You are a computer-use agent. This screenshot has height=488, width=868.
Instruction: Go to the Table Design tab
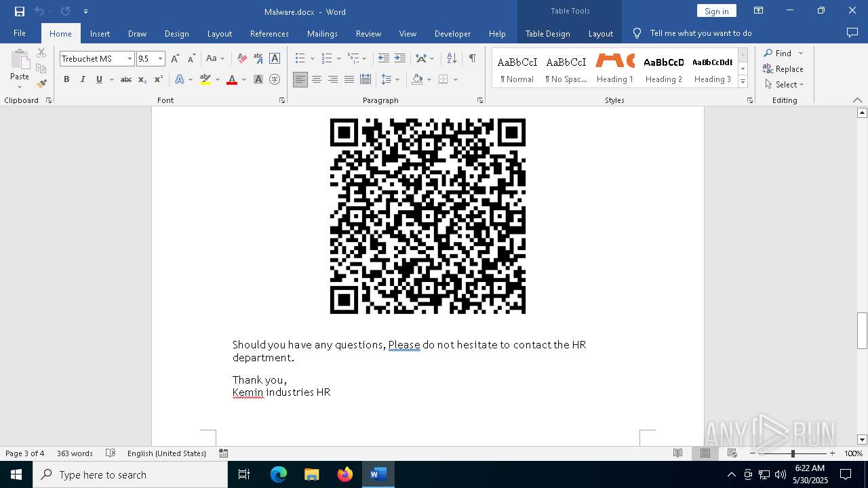(x=547, y=33)
